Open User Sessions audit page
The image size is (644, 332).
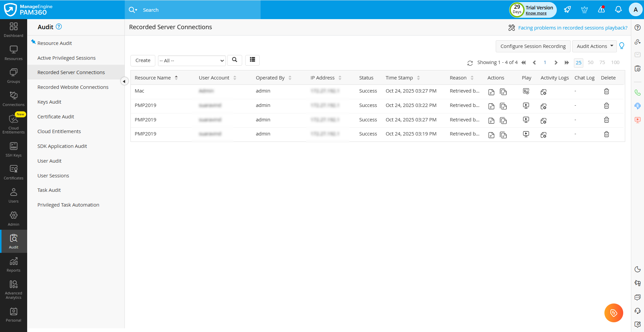(x=53, y=176)
